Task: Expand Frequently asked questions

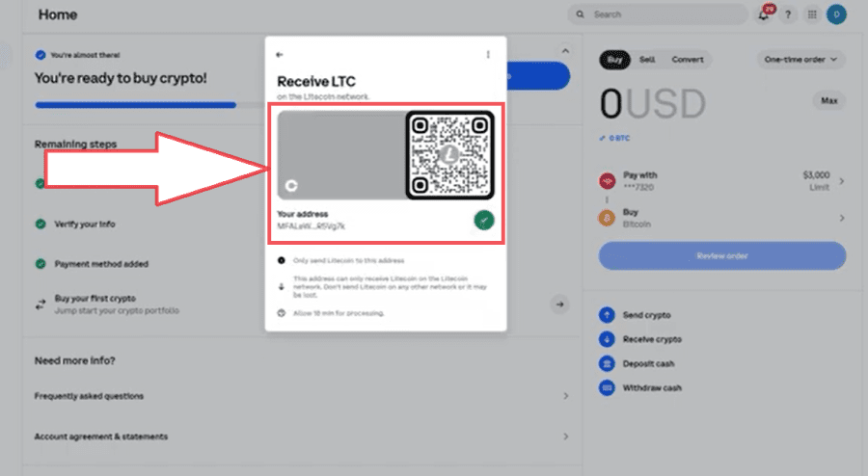Action: click(302, 396)
